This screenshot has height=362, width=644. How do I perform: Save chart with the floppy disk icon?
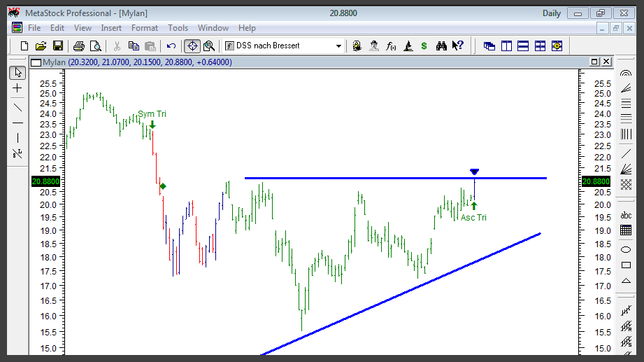click(58, 46)
